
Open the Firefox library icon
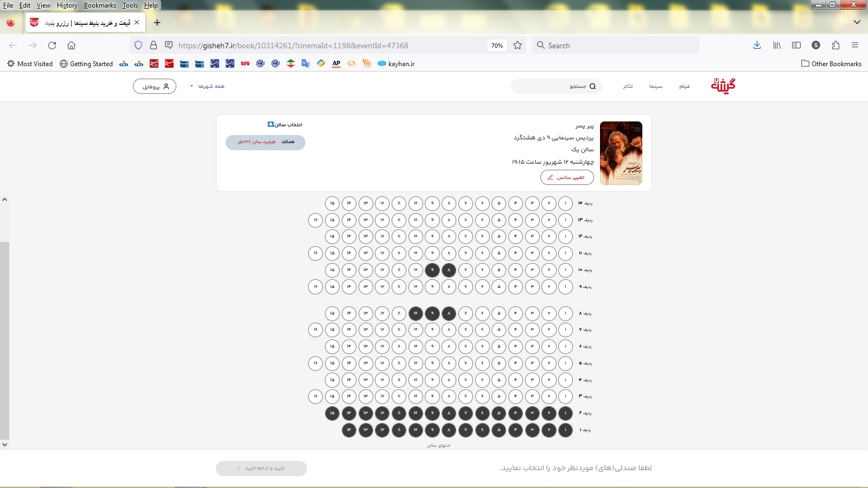777,46
